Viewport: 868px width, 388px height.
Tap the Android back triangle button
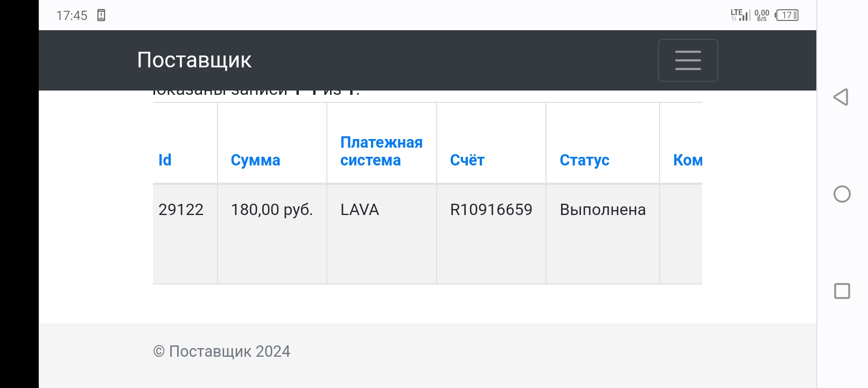[x=841, y=97]
